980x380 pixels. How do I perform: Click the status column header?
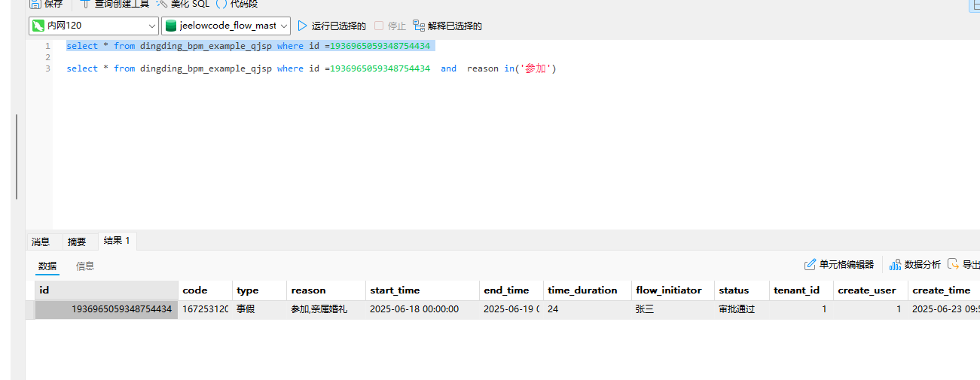(741, 290)
